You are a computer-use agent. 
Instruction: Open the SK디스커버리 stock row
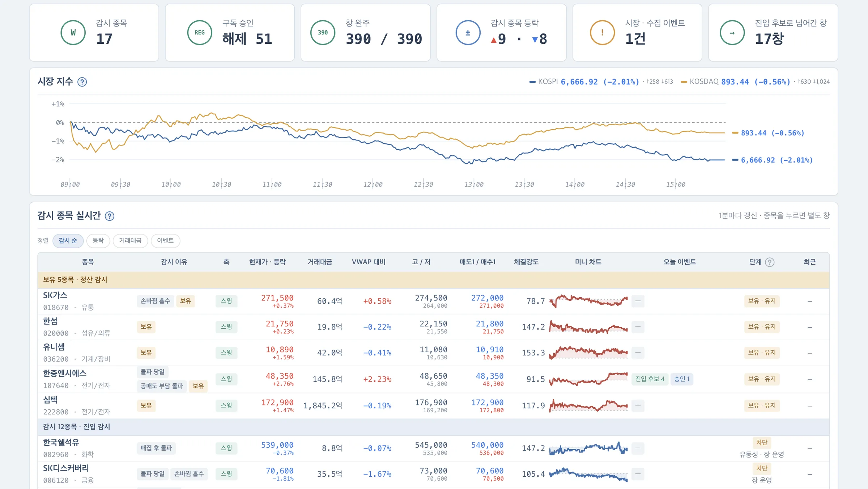pyautogui.click(x=433, y=474)
